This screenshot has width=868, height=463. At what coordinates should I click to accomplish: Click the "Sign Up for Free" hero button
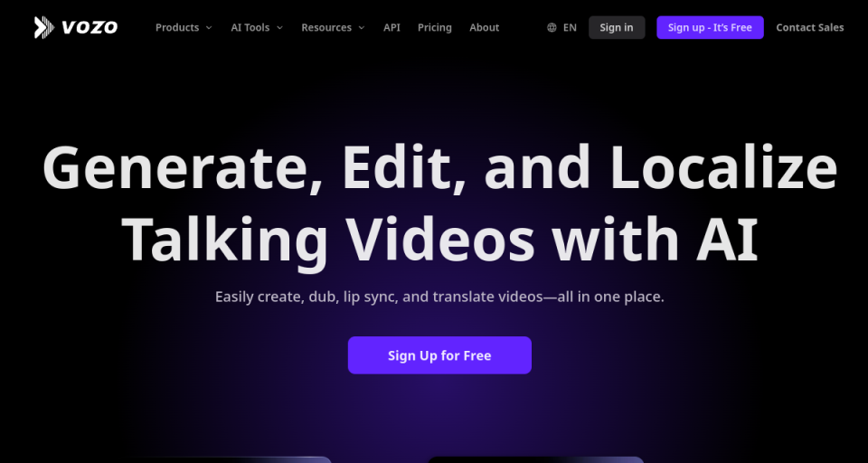click(x=439, y=355)
